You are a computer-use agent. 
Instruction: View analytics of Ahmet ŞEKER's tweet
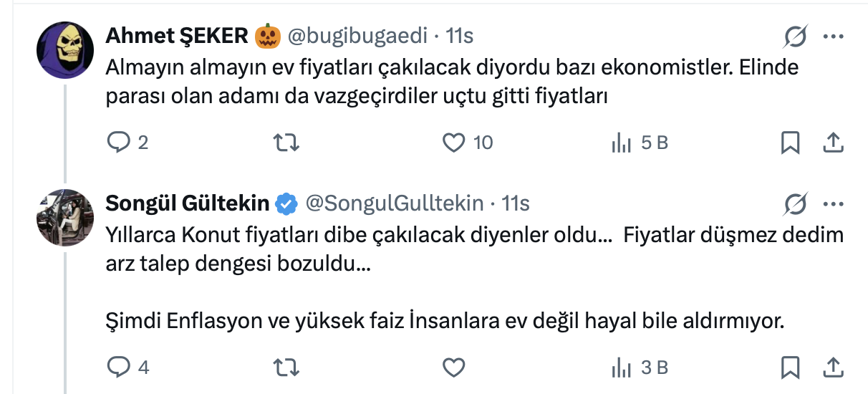(x=620, y=143)
